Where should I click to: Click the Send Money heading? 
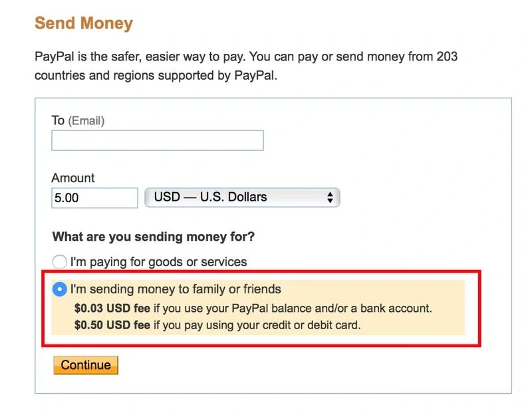click(84, 23)
